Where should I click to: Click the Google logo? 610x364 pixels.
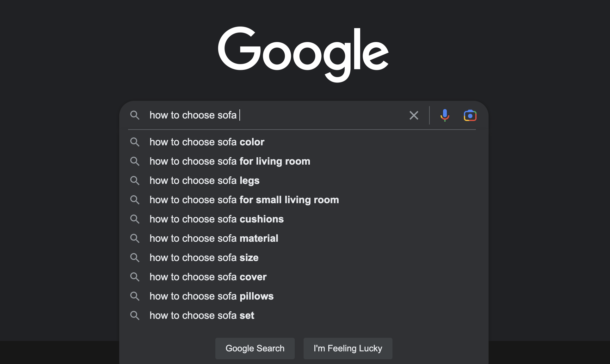(x=303, y=54)
